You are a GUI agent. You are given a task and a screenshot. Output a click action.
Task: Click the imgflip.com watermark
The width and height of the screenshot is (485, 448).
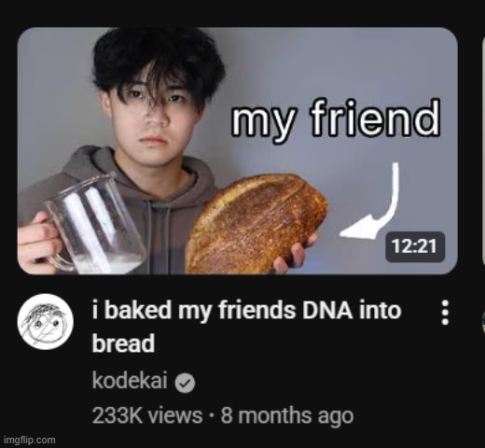coord(30,441)
